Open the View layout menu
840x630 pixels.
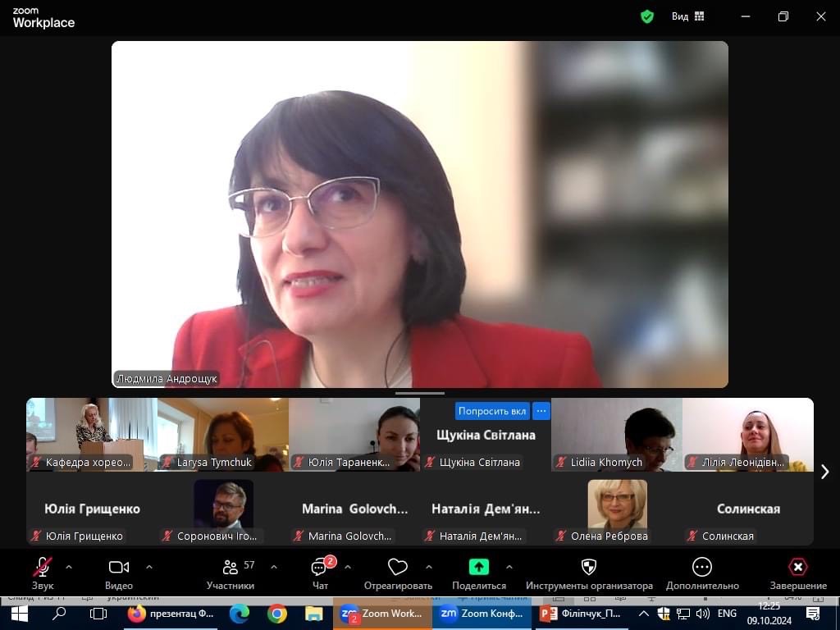tap(687, 16)
